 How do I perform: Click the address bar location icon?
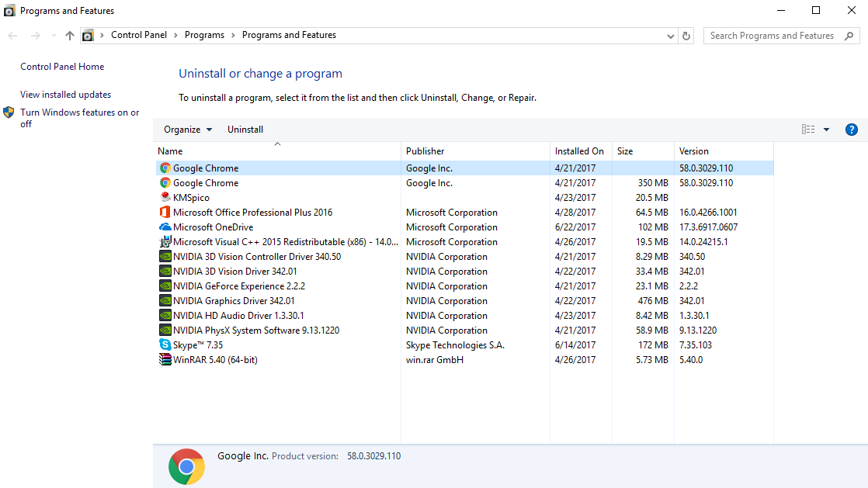coord(88,36)
